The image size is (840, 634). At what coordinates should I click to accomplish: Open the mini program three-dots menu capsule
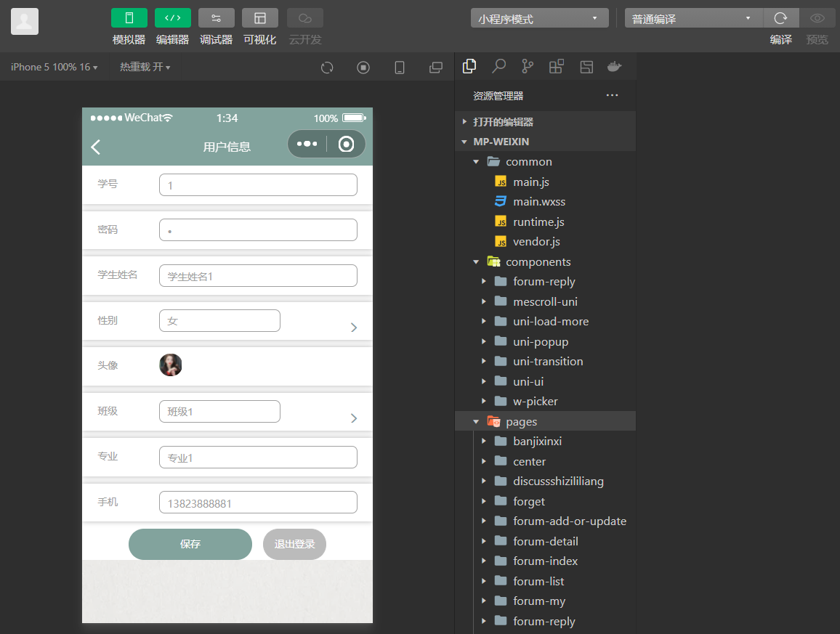point(307,144)
